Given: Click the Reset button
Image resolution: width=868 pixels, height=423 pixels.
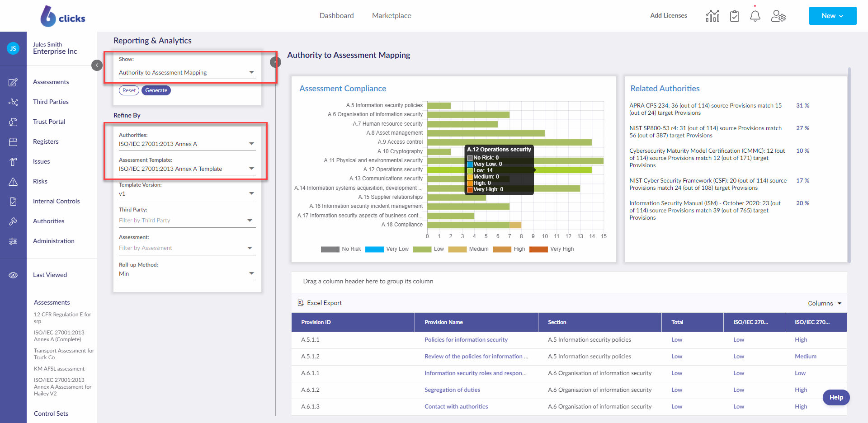Looking at the screenshot, I should pos(129,90).
